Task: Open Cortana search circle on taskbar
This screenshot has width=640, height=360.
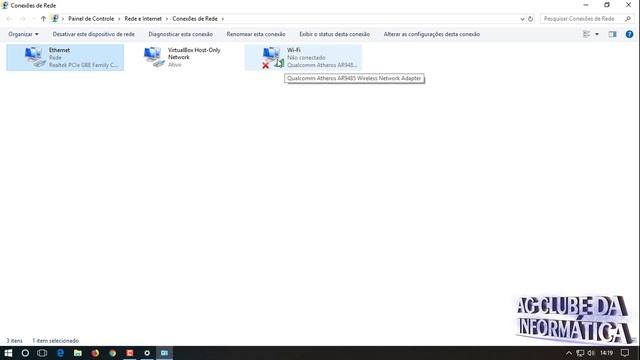Action: tap(25, 353)
